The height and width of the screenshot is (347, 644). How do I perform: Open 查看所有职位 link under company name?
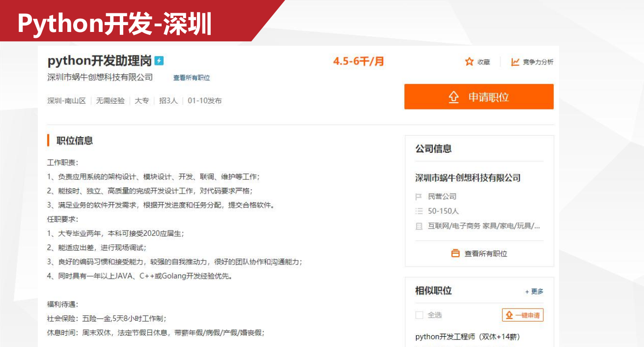coord(192,78)
